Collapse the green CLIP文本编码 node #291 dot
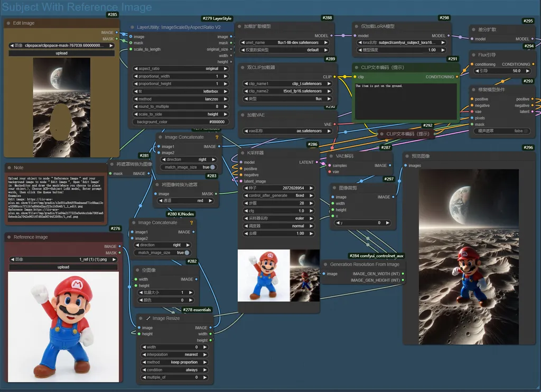Image resolution: width=541 pixels, height=392 pixels. [357, 68]
